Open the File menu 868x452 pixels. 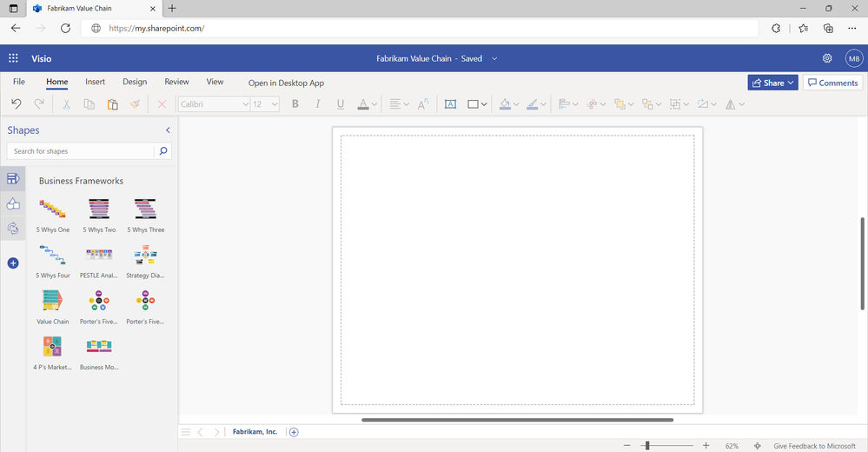(19, 82)
